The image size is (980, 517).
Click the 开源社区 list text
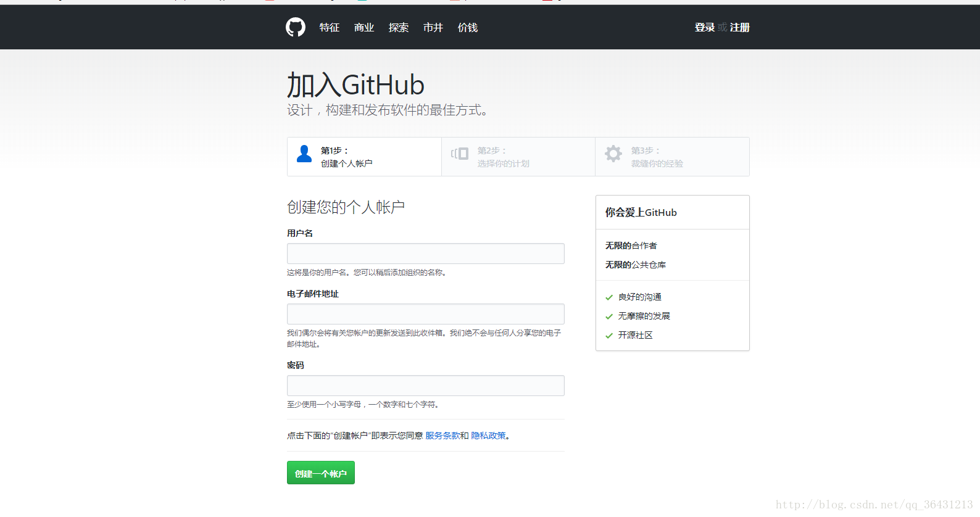636,335
